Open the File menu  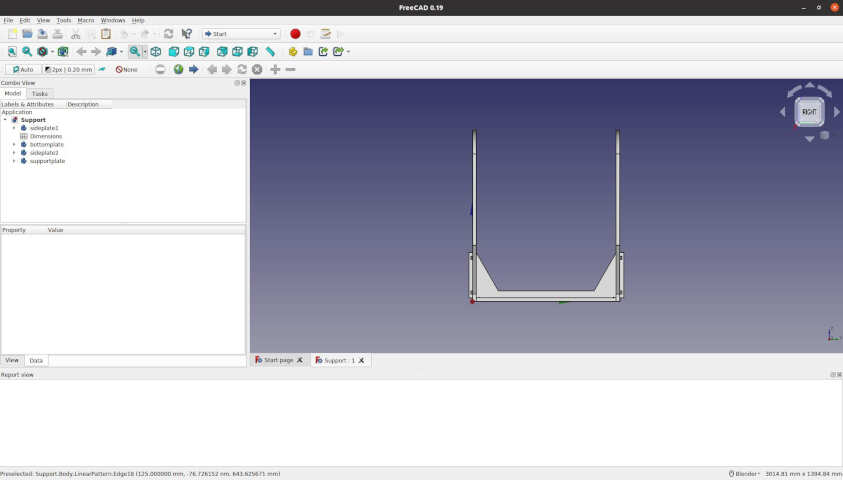pyautogui.click(x=8, y=20)
